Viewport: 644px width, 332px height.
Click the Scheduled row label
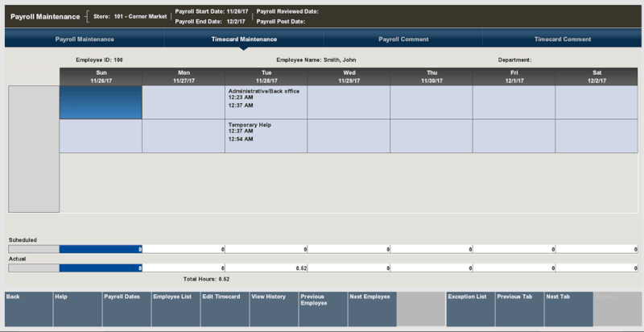tap(23, 240)
